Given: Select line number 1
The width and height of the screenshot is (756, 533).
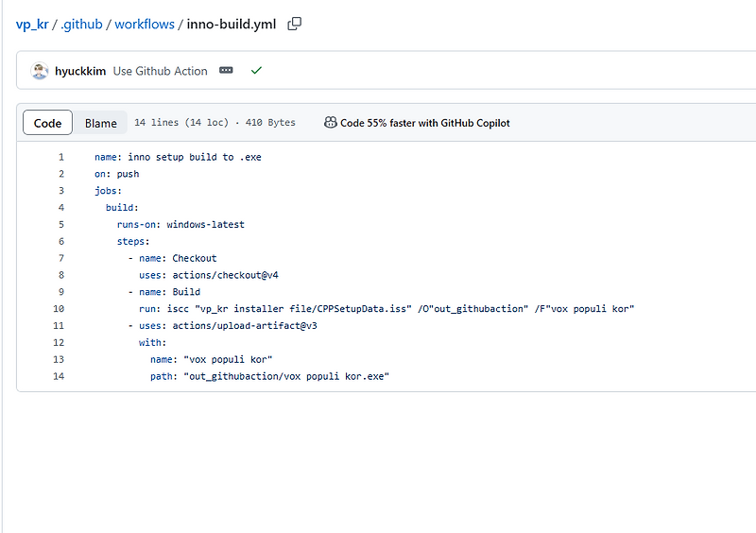Looking at the screenshot, I should coord(61,157).
